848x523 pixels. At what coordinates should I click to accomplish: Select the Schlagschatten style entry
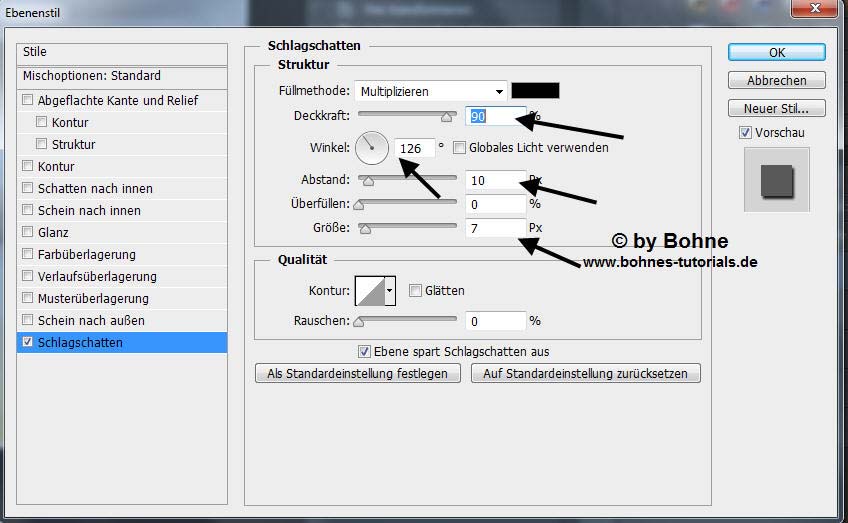[80, 343]
